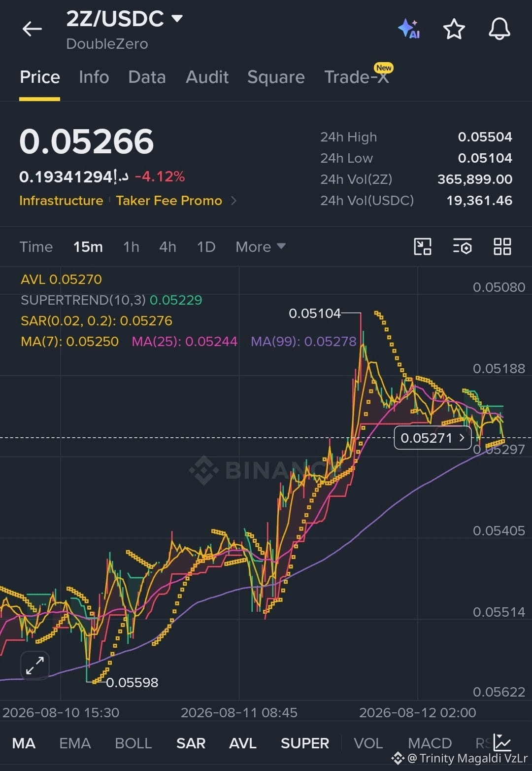The width and height of the screenshot is (532, 771).
Task: Expand chart to fullscreen with arrows icon
Action: click(x=35, y=666)
